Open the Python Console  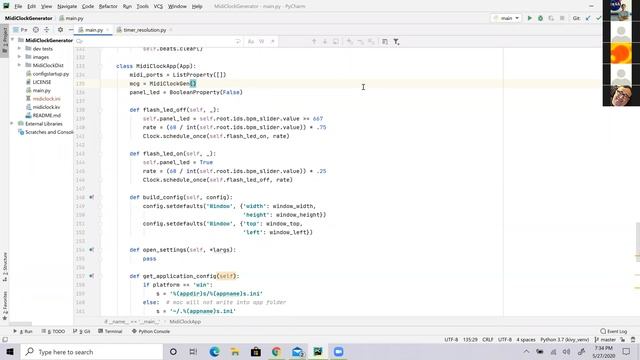pos(151,331)
